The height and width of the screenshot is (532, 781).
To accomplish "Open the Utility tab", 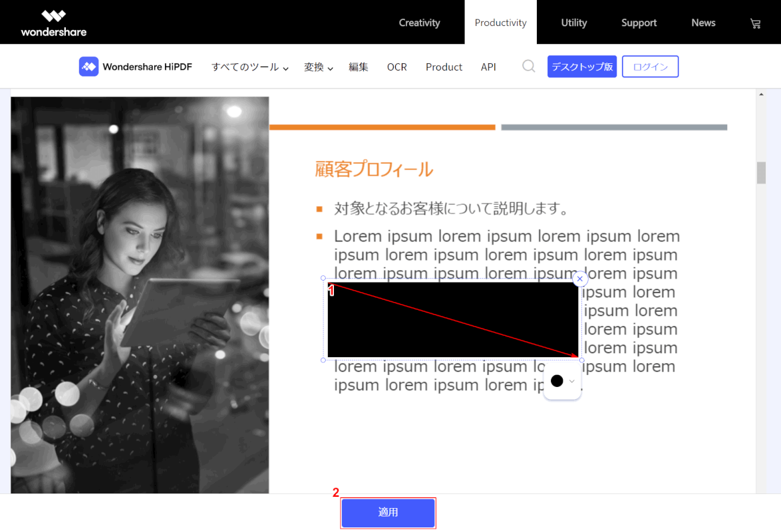I will 573,23.
